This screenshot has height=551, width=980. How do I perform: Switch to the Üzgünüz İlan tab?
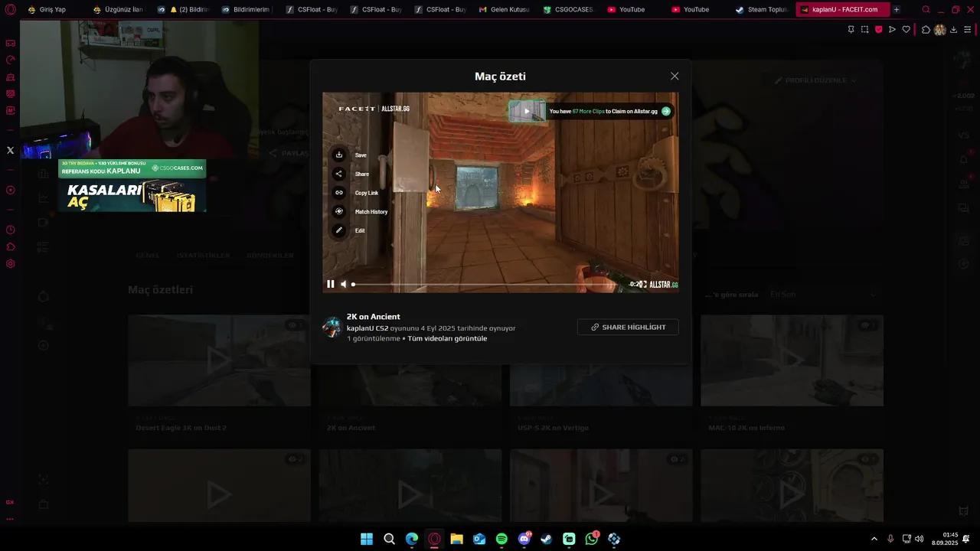(117, 9)
